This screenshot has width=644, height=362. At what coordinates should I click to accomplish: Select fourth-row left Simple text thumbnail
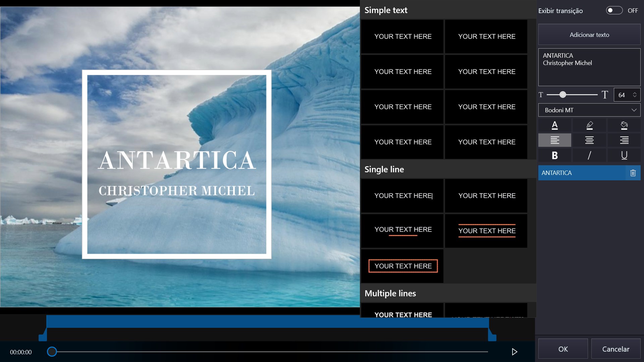402,142
